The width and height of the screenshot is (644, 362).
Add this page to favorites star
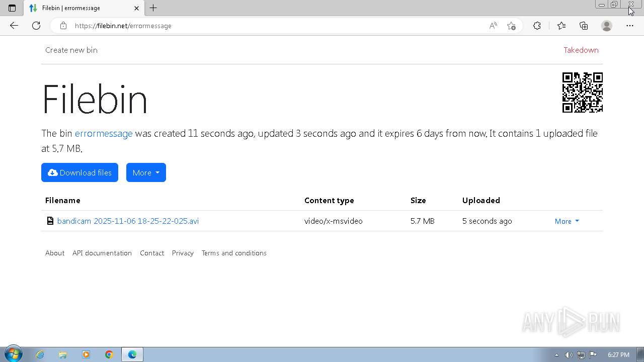511,26
